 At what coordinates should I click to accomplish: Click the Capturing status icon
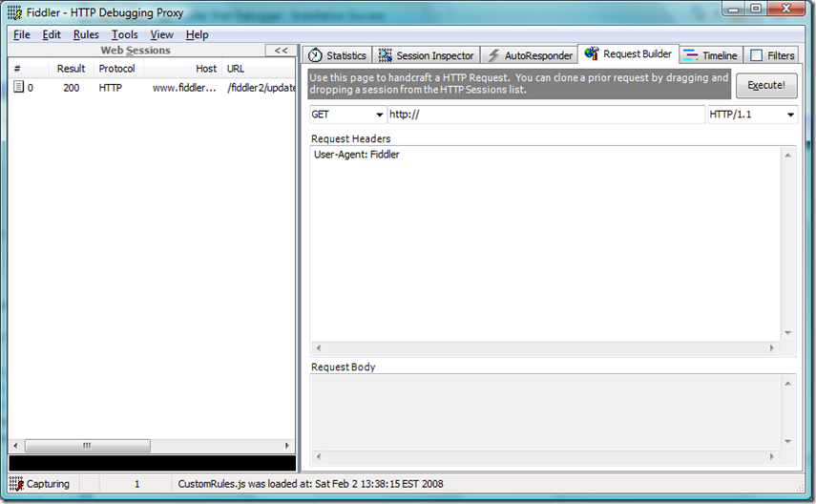[16, 484]
